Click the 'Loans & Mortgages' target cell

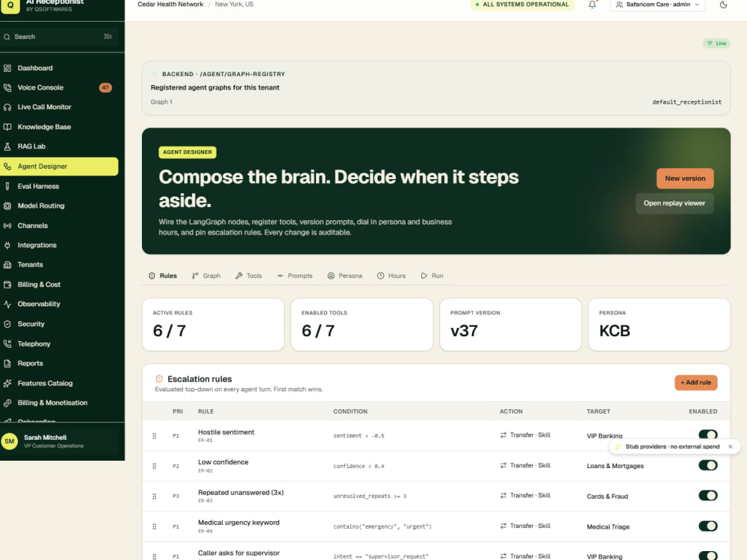point(615,466)
